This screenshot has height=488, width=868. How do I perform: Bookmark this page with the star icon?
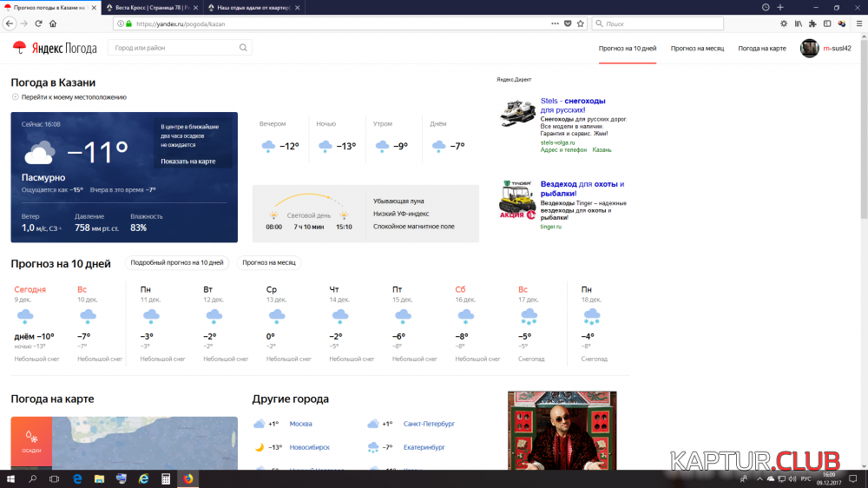pyautogui.click(x=580, y=23)
